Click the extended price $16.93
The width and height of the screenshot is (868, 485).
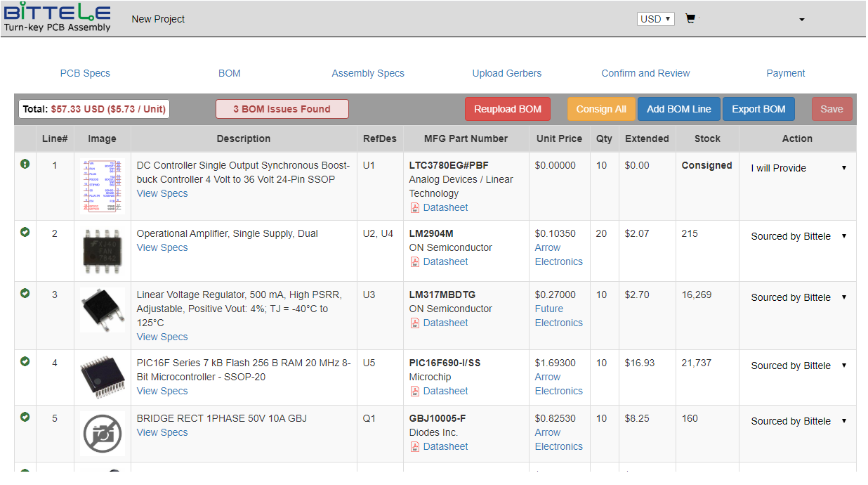click(640, 363)
